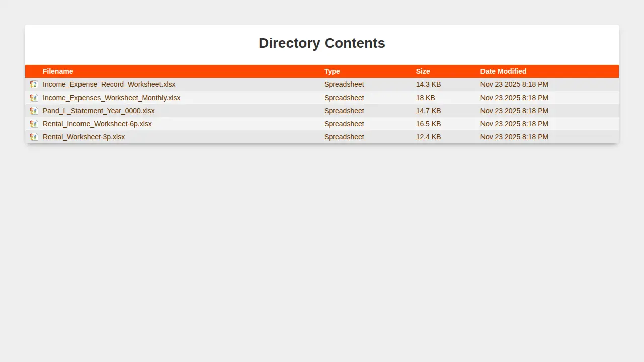Click the modified date of Rental_Income_Worksheet-6p.xlsx

(514, 124)
